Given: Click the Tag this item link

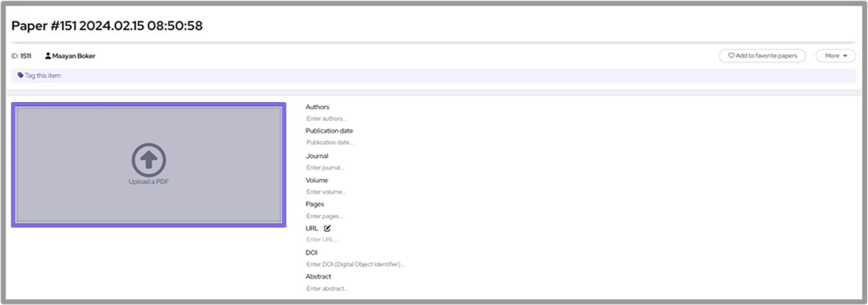Looking at the screenshot, I should [x=43, y=75].
